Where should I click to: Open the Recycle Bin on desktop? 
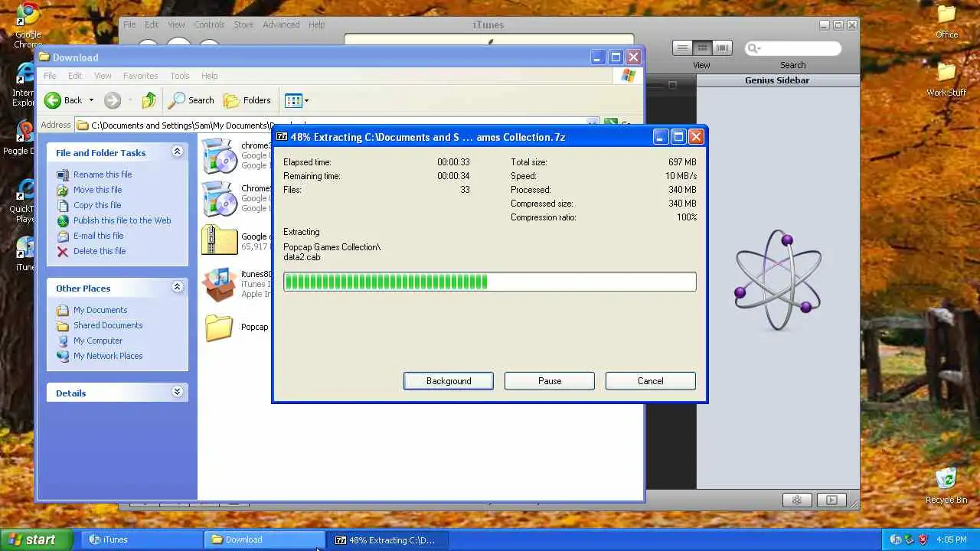click(x=946, y=485)
